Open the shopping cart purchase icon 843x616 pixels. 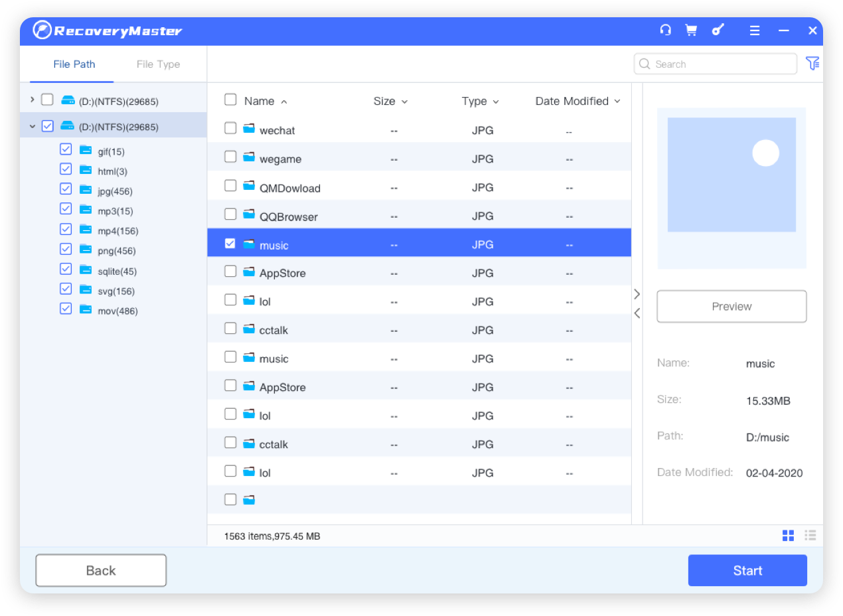pyautogui.click(x=691, y=30)
